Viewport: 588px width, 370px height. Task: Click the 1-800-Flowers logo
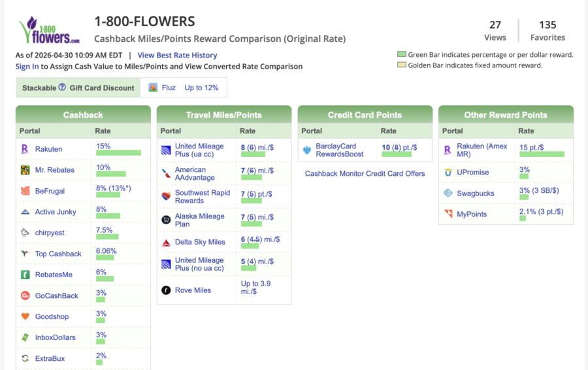tap(50, 30)
